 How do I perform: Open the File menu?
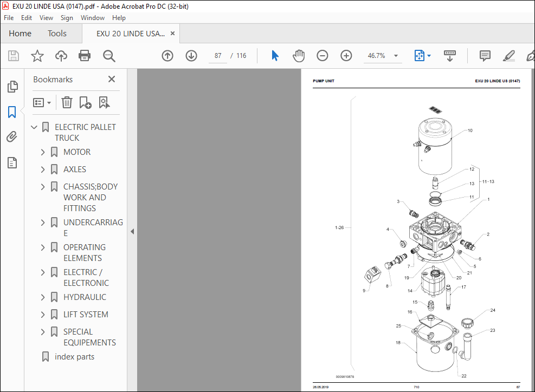tap(9, 18)
